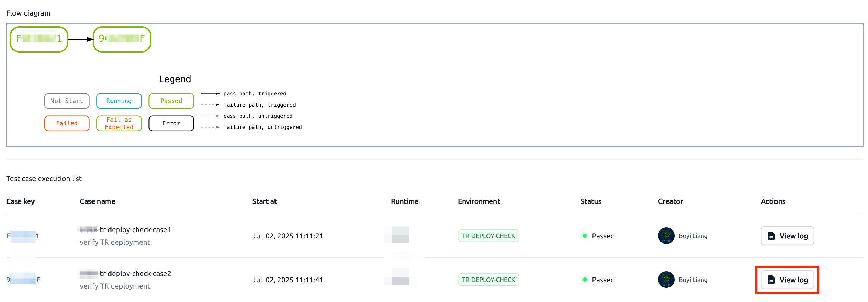Click the Status column header
The width and height of the screenshot is (868, 302).
point(591,201)
